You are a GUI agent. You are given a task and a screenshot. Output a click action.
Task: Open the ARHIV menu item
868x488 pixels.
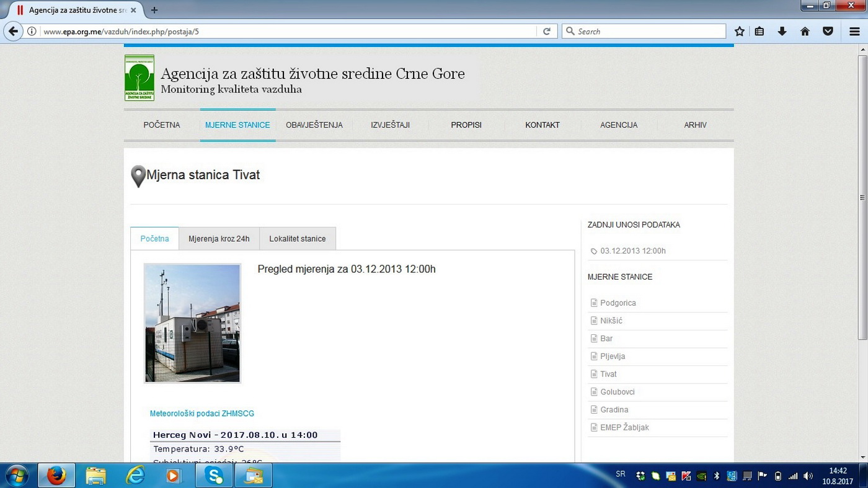click(695, 125)
